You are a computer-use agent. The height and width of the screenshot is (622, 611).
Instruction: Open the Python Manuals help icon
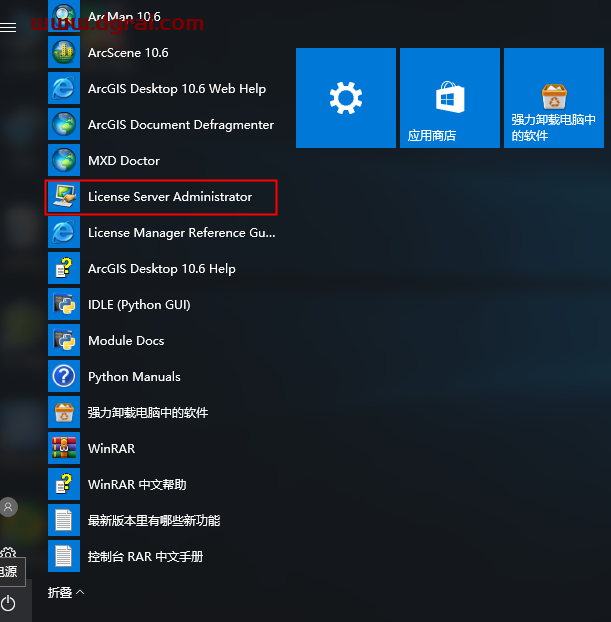(x=63, y=376)
